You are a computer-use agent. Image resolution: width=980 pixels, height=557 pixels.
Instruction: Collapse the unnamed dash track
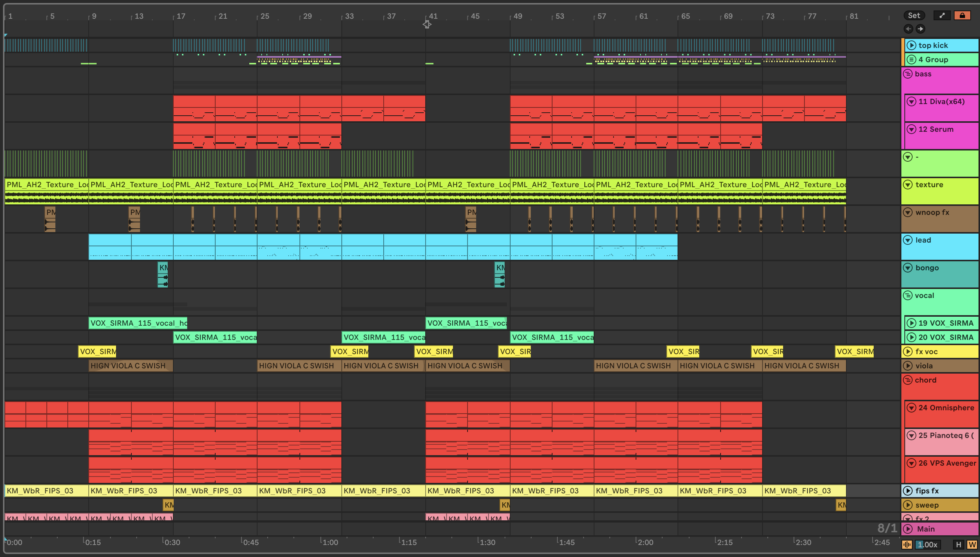908,157
